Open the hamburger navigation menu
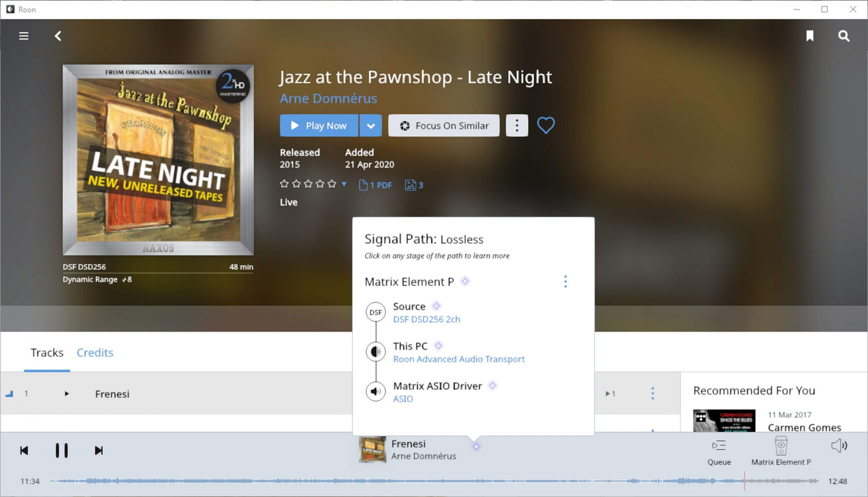The width and height of the screenshot is (868, 497). pos(24,36)
